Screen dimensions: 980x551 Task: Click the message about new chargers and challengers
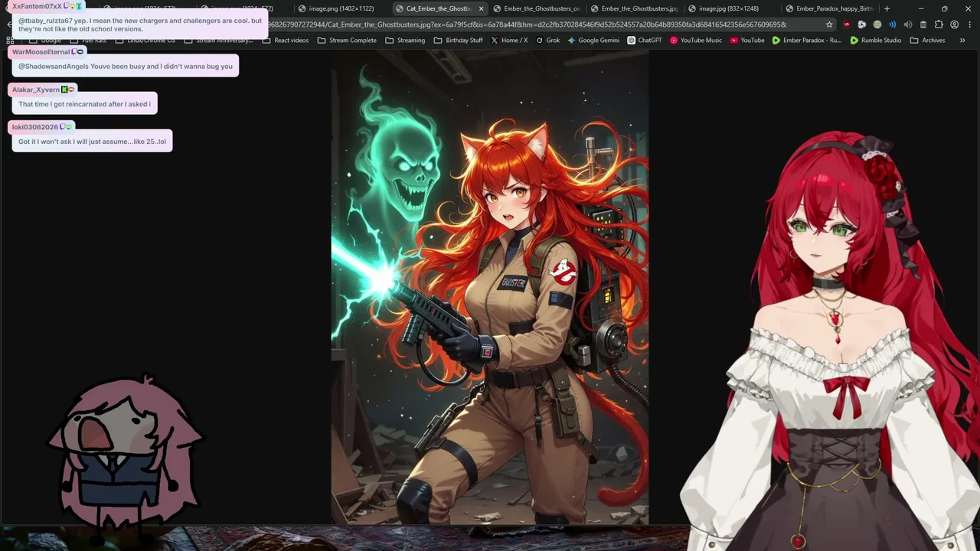click(x=140, y=24)
